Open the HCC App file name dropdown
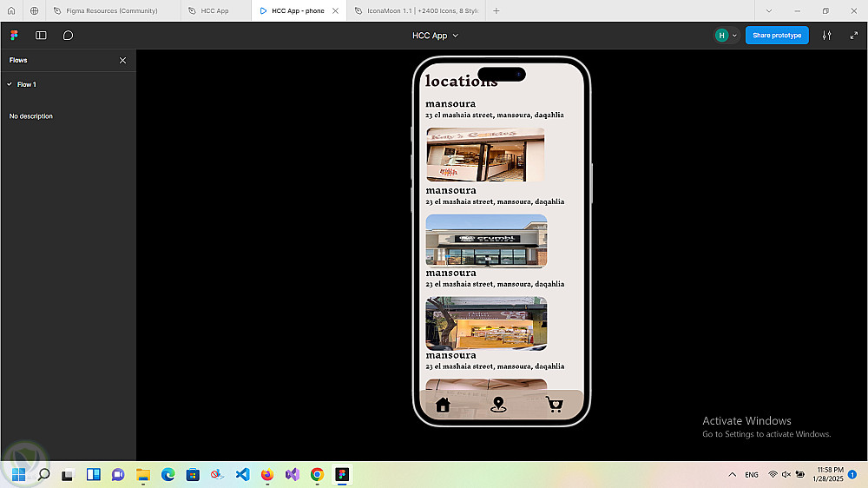This screenshot has height=488, width=868. 435,36
